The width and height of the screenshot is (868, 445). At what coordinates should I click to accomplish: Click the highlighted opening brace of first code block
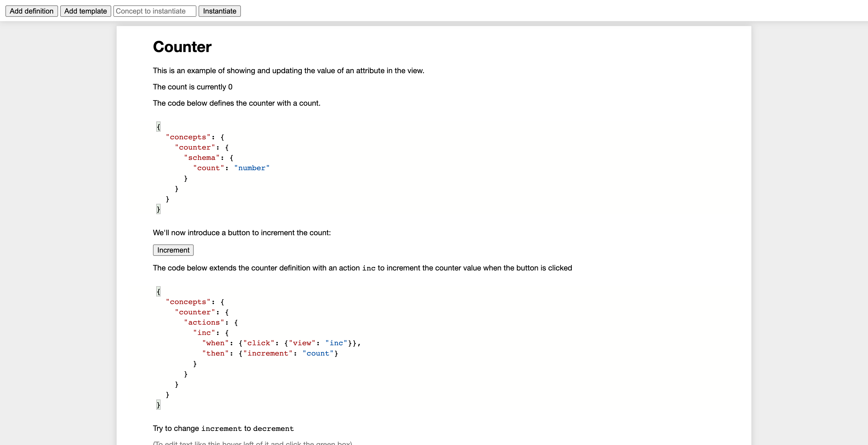158,127
